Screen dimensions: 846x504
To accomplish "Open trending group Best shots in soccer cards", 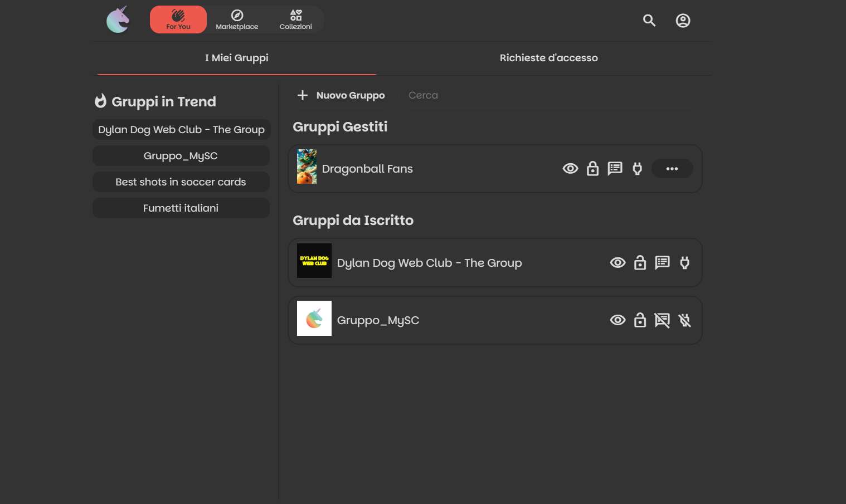I will tap(181, 182).
